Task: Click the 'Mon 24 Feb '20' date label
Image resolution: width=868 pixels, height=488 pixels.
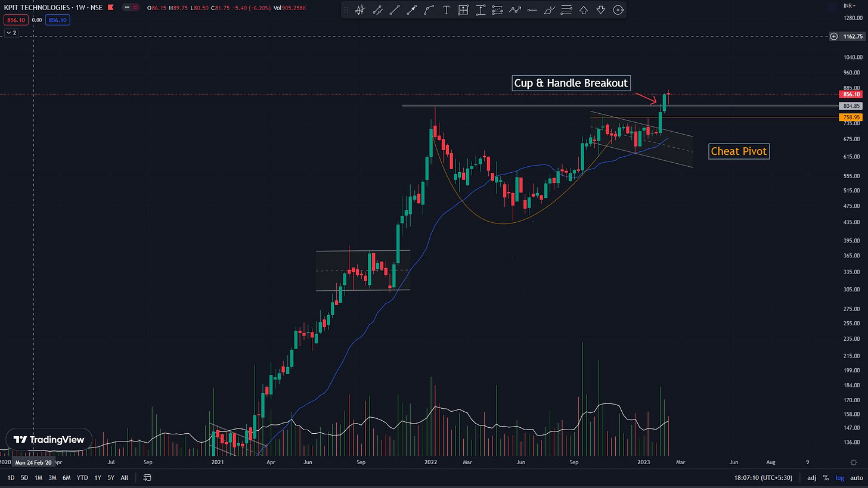Action: [33, 462]
